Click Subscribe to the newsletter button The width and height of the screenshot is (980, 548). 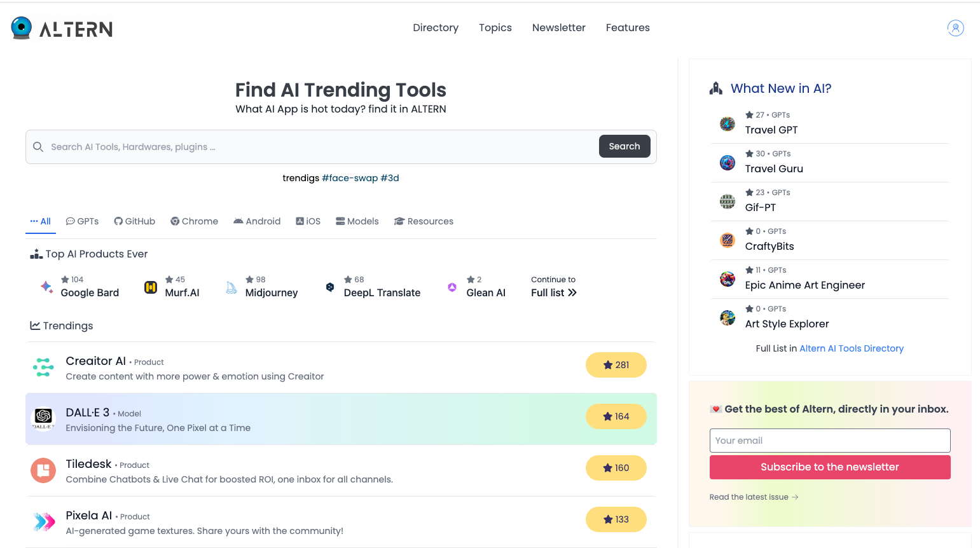click(830, 467)
